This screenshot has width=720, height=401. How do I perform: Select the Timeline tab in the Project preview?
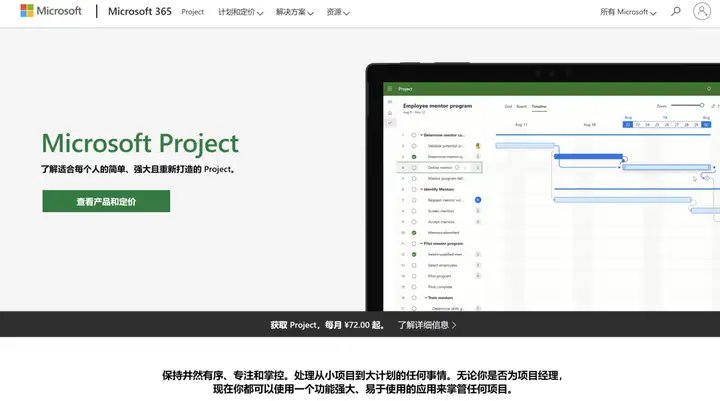click(x=539, y=107)
